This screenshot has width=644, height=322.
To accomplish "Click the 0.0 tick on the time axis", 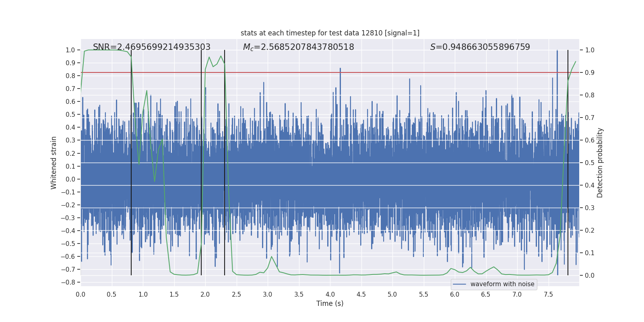I will pos(80,294).
